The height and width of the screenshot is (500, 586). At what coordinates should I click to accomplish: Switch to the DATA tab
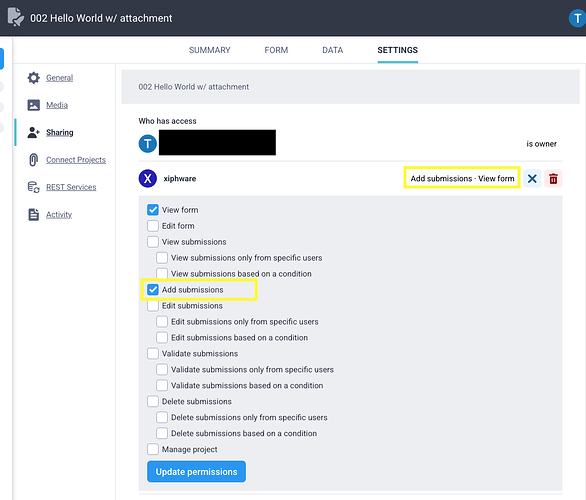(x=333, y=50)
